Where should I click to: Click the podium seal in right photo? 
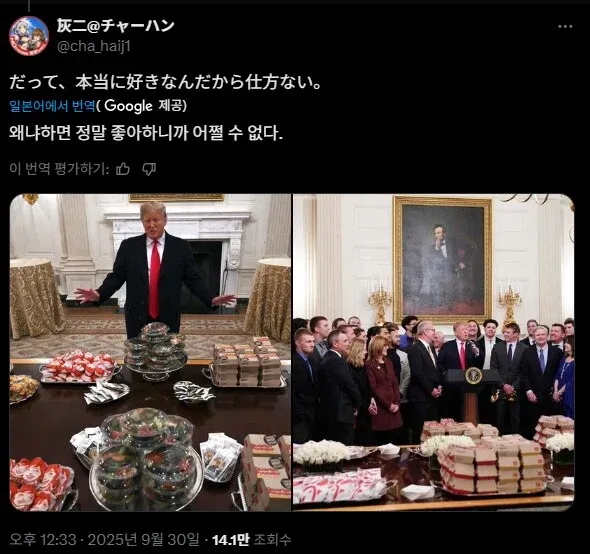473,375
